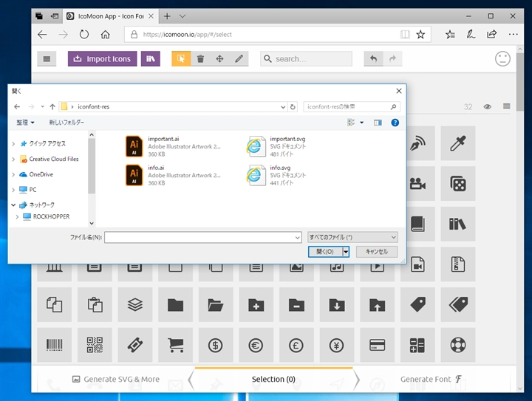Screen dimensions: 532x401
Task: Expand the OneDrive tree node
Action: click(13, 174)
